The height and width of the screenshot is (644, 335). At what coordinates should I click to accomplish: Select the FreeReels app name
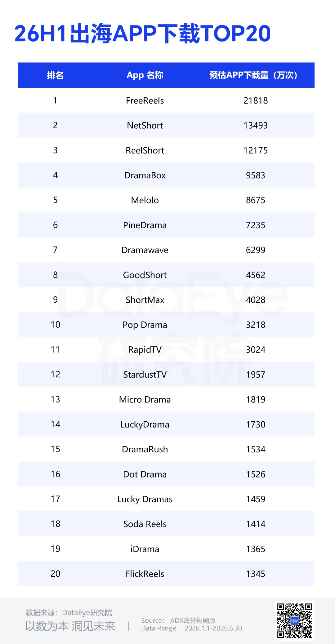(145, 100)
